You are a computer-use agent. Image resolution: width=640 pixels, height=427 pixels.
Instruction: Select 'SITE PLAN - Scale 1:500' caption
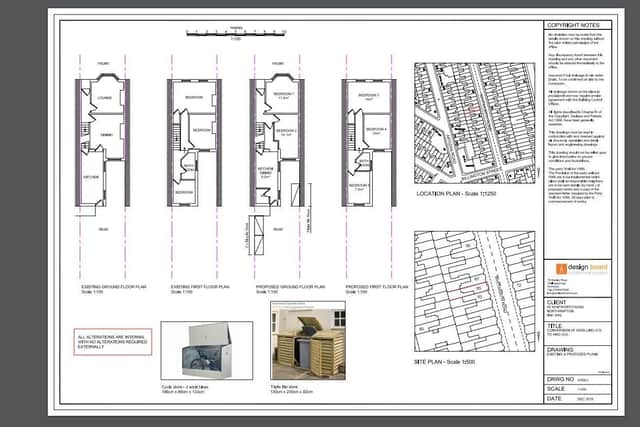[444, 362]
